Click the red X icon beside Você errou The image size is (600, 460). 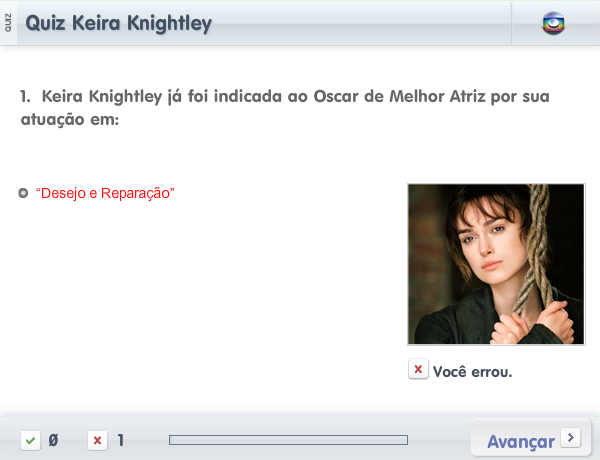point(418,369)
